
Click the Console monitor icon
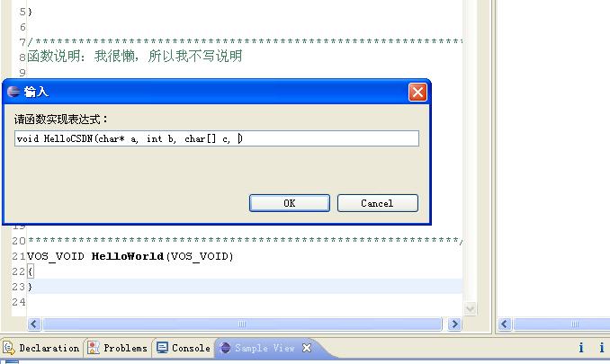(162, 347)
